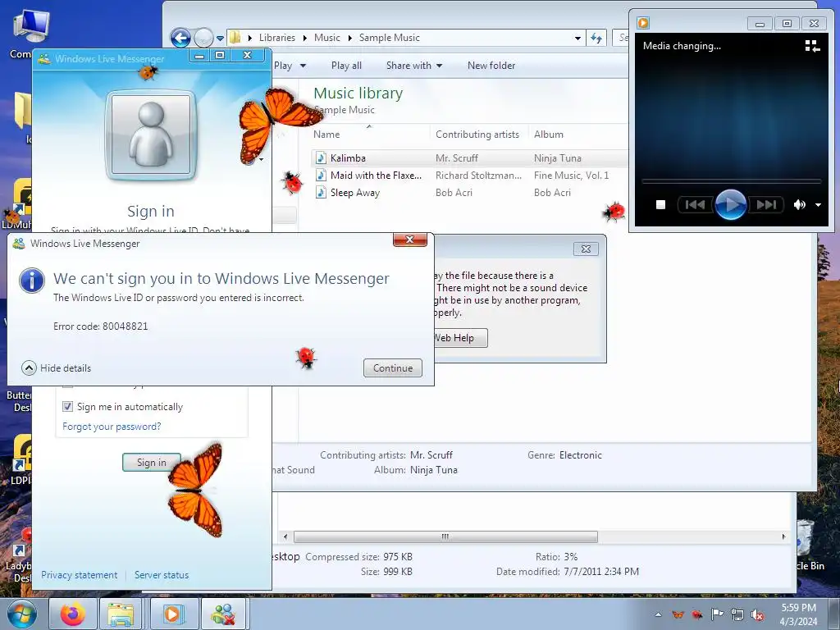Open the Windows Start menu
The height and width of the screenshot is (630, 840).
point(22,614)
